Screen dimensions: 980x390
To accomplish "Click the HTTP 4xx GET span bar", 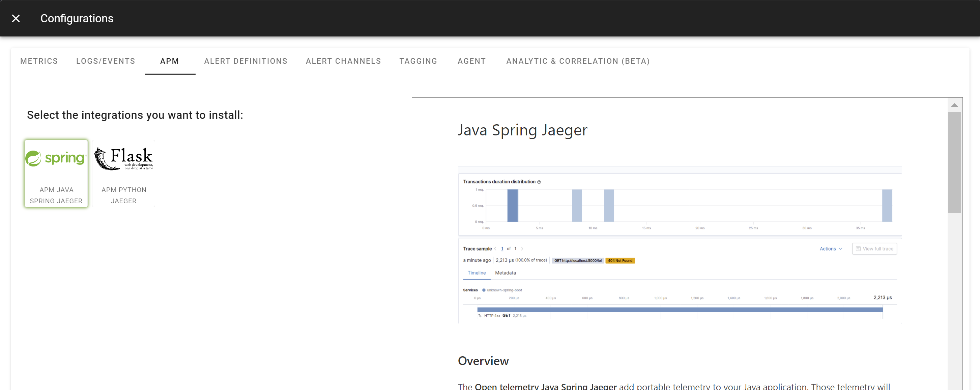I will click(680, 310).
